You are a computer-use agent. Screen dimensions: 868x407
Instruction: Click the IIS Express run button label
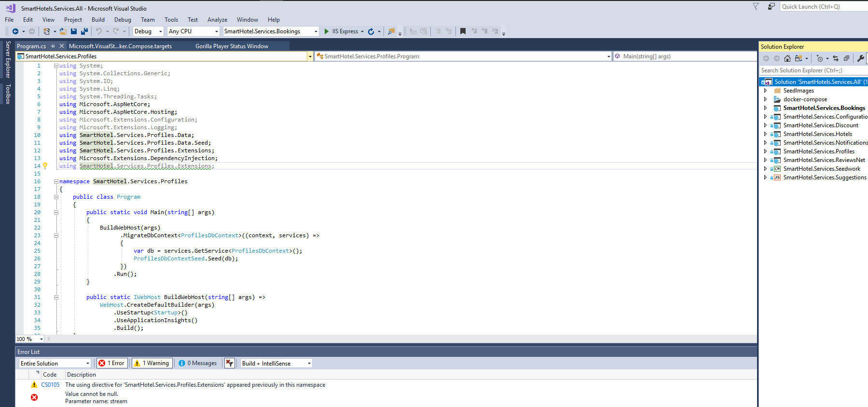pos(345,31)
